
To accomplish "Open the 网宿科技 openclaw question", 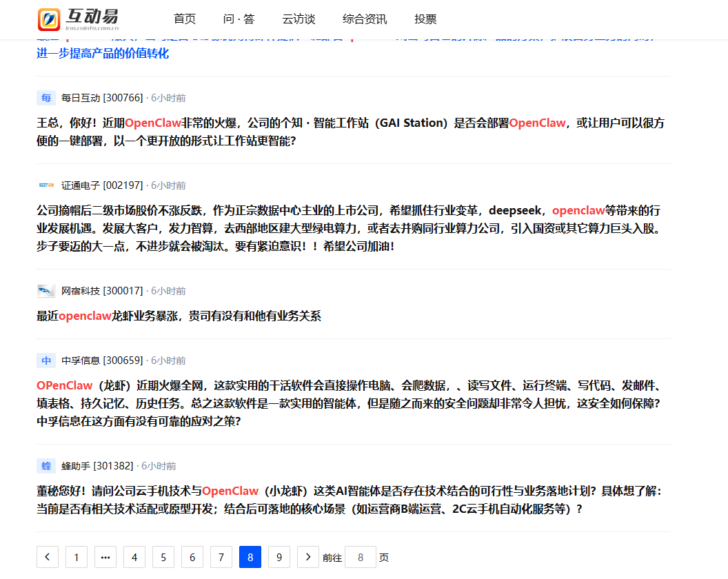I will point(179,316).
